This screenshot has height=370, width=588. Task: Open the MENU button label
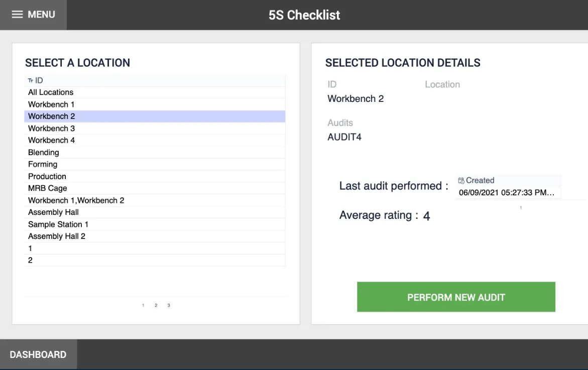point(41,15)
